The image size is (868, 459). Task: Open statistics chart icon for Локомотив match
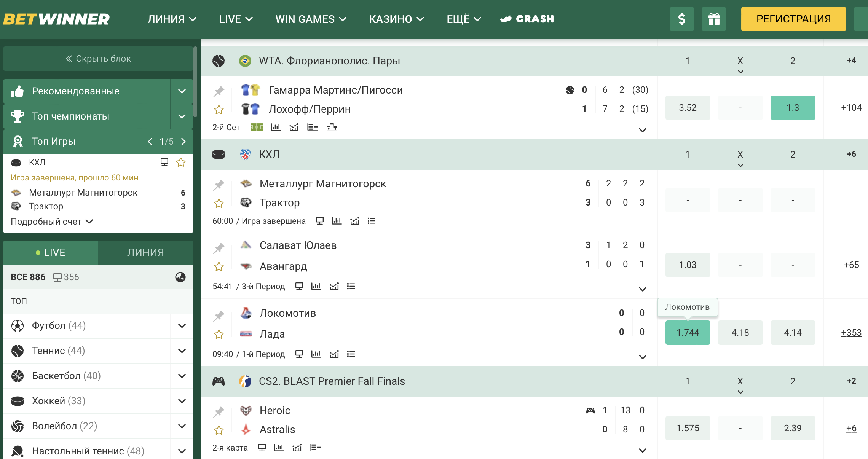(316, 354)
